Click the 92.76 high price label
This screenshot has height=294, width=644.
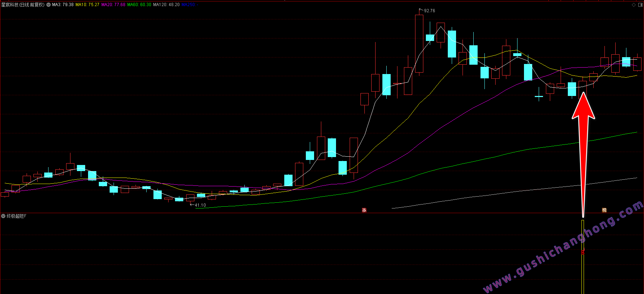click(x=429, y=11)
